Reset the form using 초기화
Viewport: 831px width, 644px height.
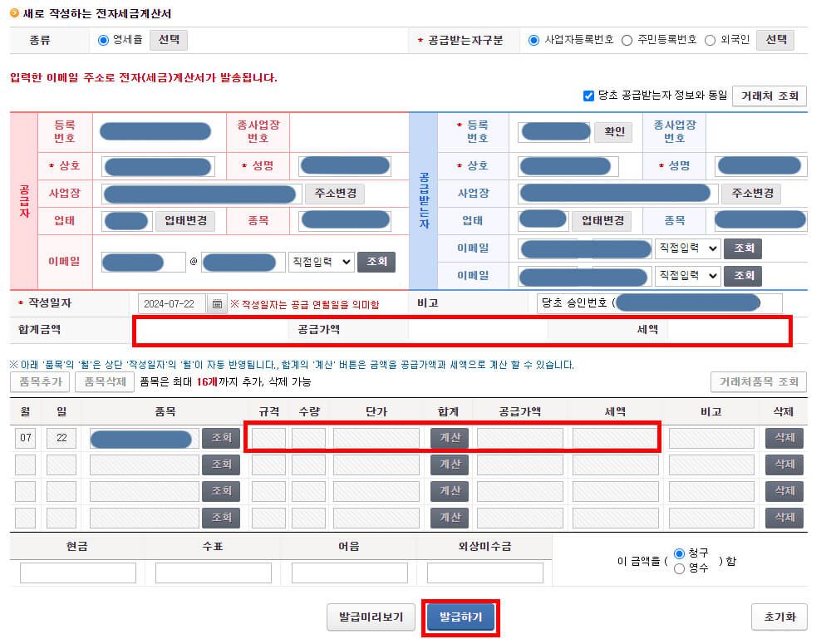pyautogui.click(x=779, y=617)
